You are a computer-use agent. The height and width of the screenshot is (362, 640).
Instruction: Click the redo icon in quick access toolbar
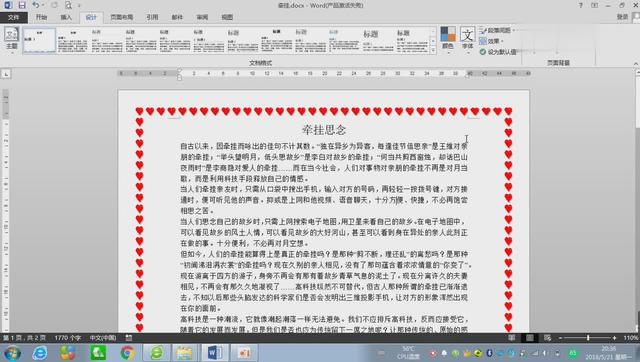pyautogui.click(x=54, y=5)
